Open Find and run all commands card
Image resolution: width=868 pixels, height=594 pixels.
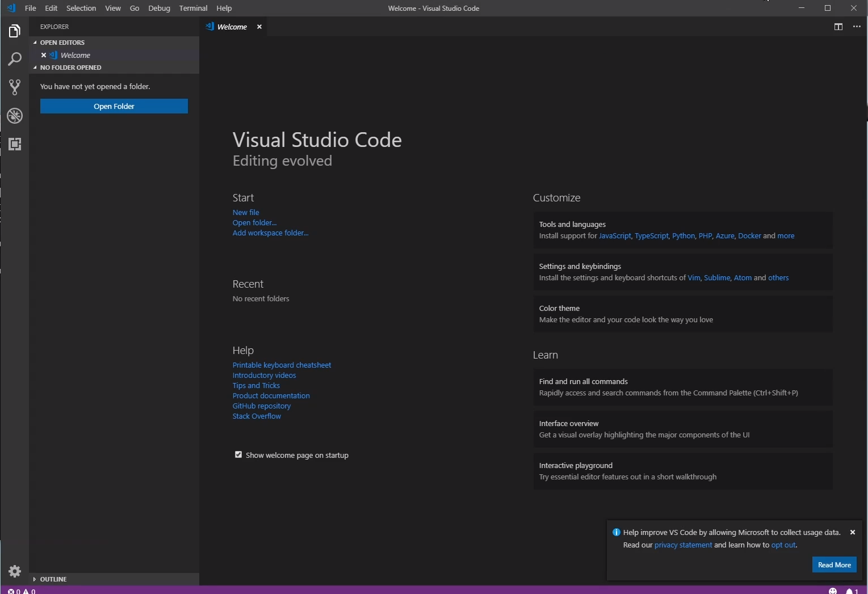(683, 387)
